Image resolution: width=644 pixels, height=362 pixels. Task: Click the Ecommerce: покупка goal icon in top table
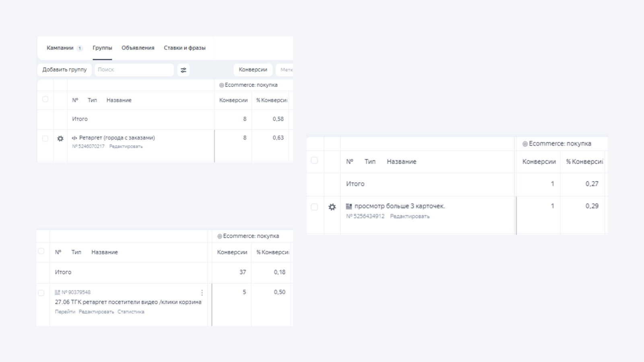tap(221, 85)
